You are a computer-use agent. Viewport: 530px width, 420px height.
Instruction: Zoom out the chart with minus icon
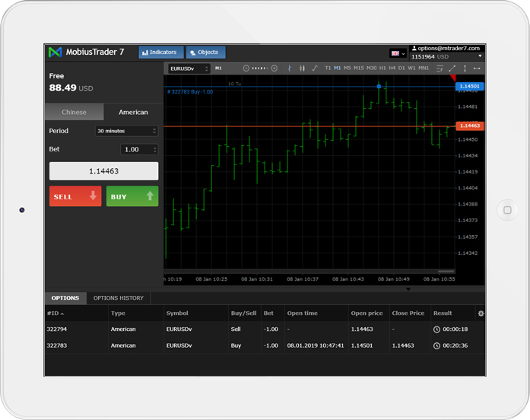(246, 68)
